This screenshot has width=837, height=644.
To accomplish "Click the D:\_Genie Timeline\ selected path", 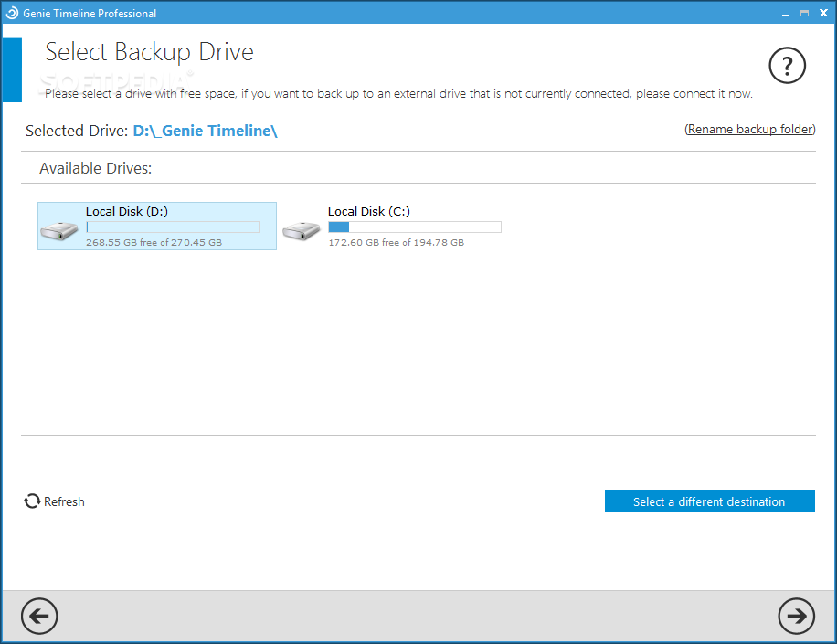I will coord(205,131).
